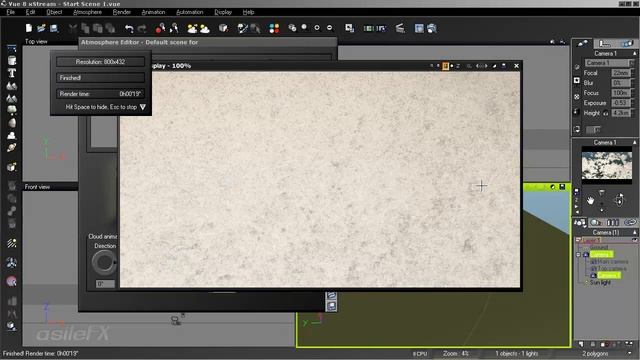Click the water plane icon atop left toolbar

(11, 49)
